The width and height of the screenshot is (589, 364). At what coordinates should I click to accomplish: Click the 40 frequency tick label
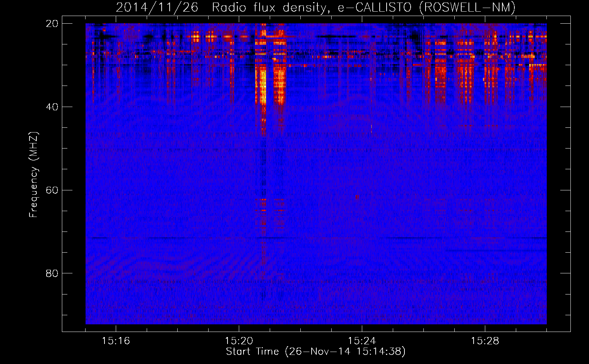click(x=52, y=107)
